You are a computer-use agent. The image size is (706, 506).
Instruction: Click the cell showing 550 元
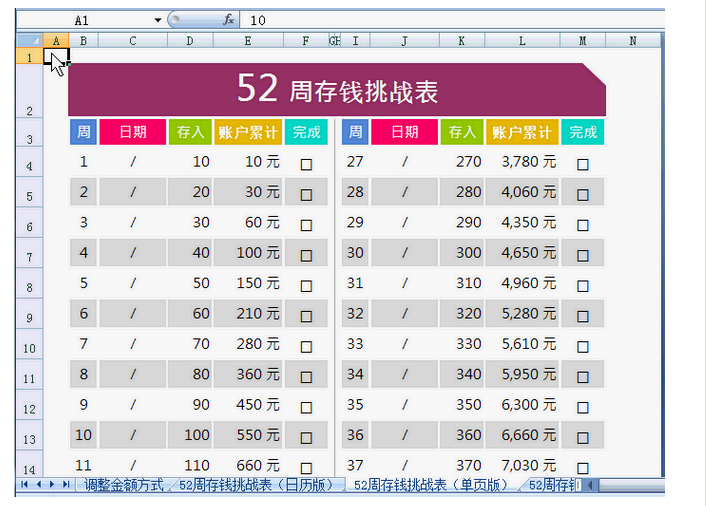click(x=248, y=435)
